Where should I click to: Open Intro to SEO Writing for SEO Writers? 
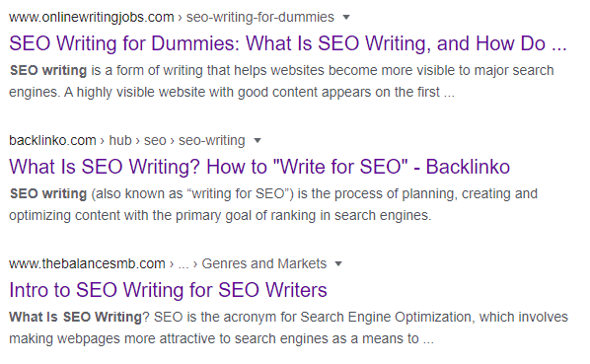pyautogui.click(x=168, y=290)
